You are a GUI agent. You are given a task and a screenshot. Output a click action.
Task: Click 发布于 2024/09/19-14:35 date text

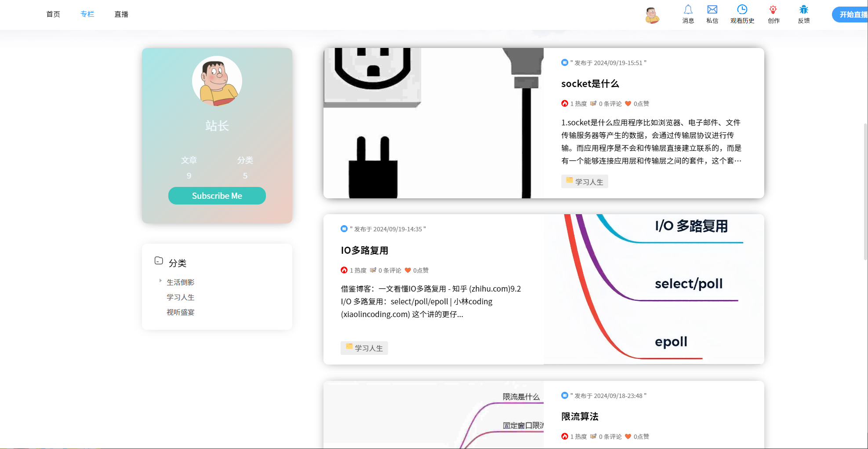click(388, 229)
